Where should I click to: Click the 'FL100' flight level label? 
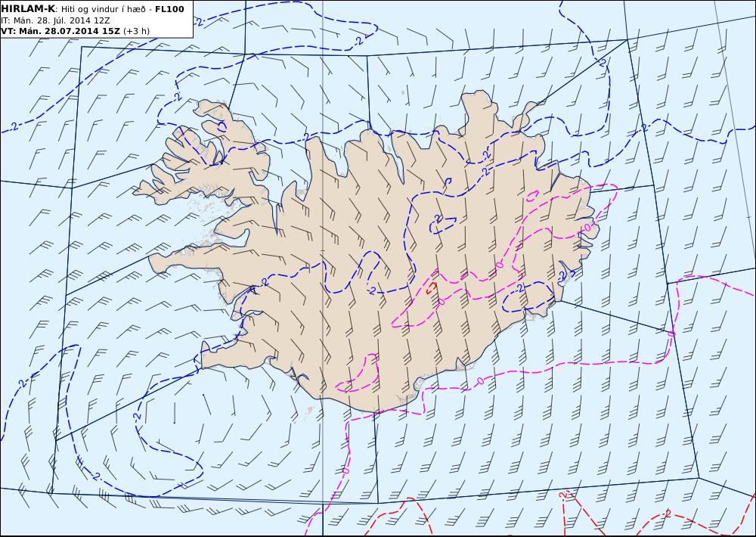pyautogui.click(x=169, y=9)
